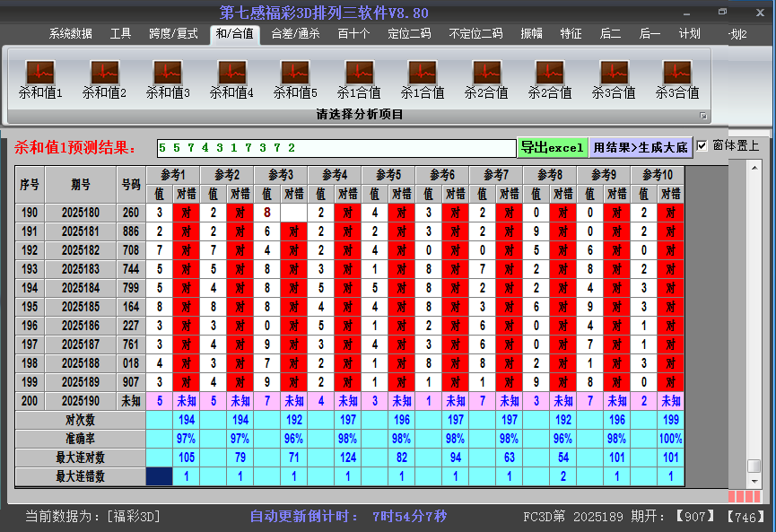The height and width of the screenshot is (532, 776).
Task: Click the 自动更新倒计时 countdown text
Action: point(348,517)
